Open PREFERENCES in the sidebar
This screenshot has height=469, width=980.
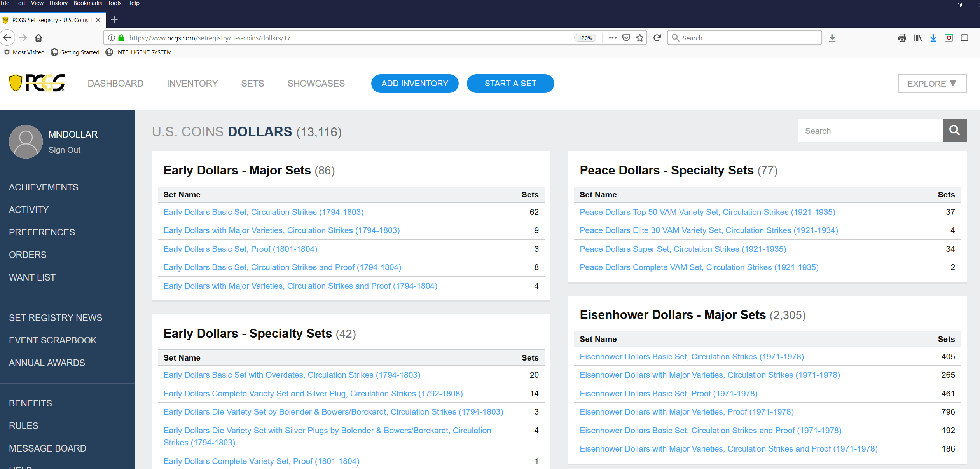coord(42,232)
